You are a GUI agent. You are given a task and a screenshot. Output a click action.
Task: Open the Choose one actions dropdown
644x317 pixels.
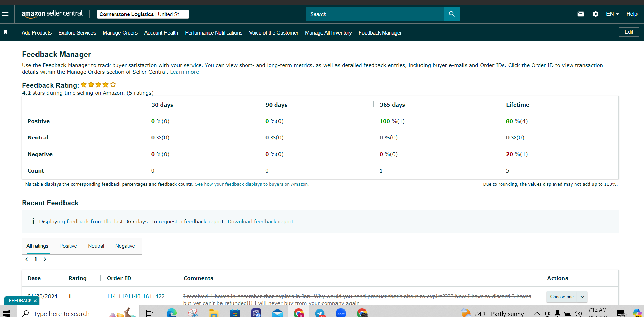(567, 297)
